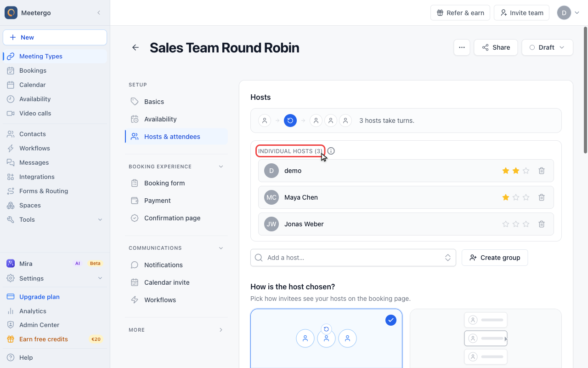The width and height of the screenshot is (588, 368).
Task: Collapse the Booking Experience section
Action: pyautogui.click(x=221, y=167)
